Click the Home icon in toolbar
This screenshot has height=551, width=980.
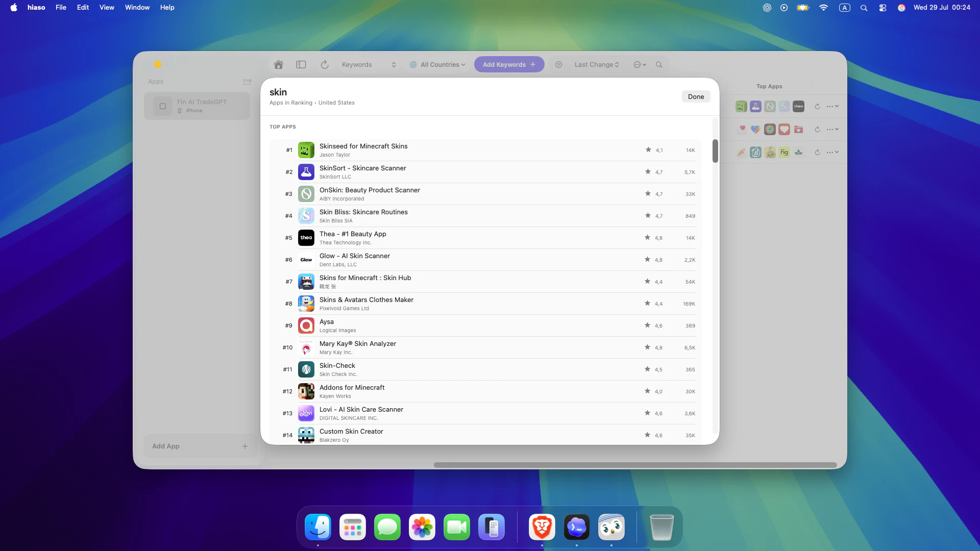pos(278,65)
